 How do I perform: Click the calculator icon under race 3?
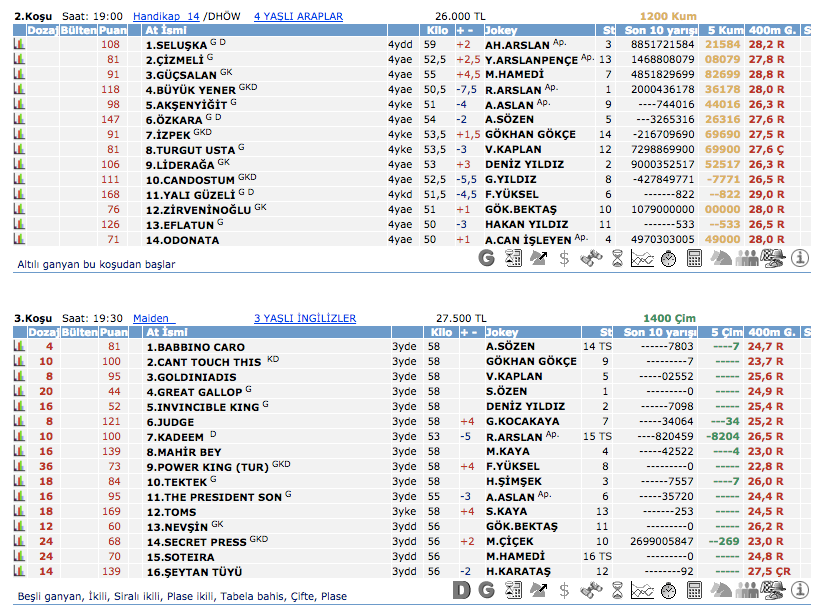(x=695, y=590)
